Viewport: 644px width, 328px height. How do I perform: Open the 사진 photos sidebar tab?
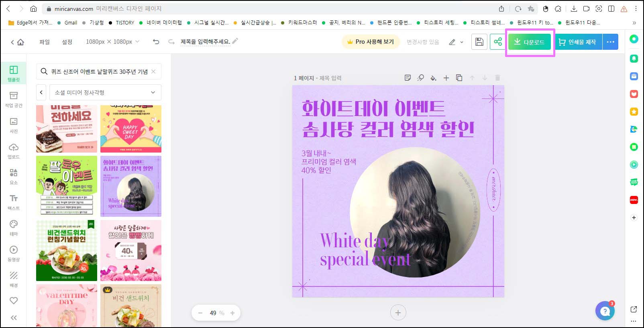pos(14,125)
